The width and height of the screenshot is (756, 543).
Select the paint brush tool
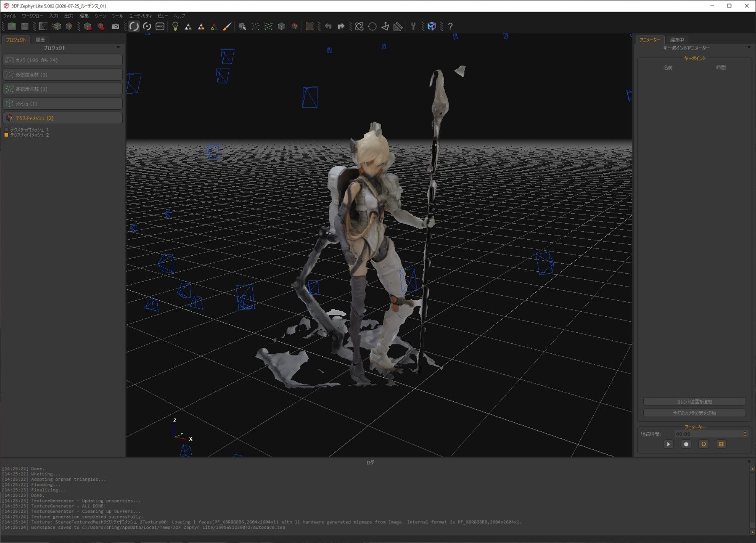[x=227, y=27]
